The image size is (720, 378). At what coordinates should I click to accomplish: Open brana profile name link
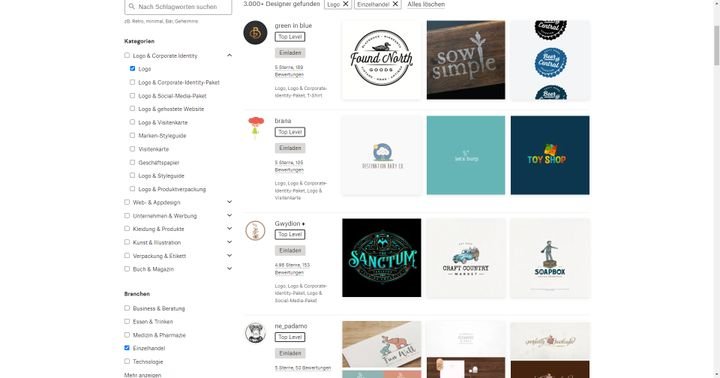pos(283,121)
